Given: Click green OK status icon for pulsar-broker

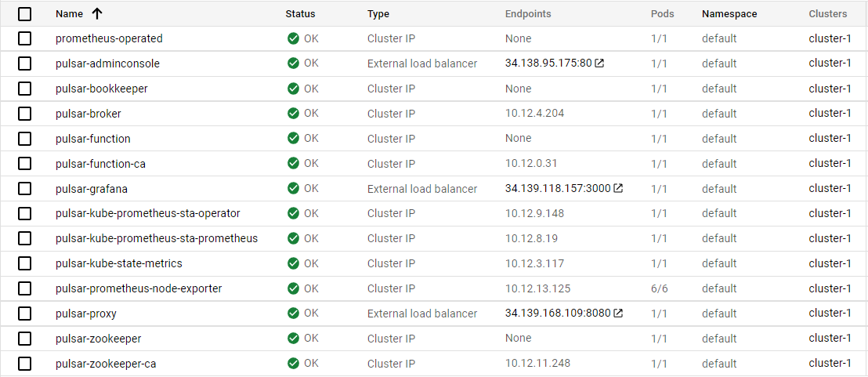Looking at the screenshot, I should tap(294, 114).
